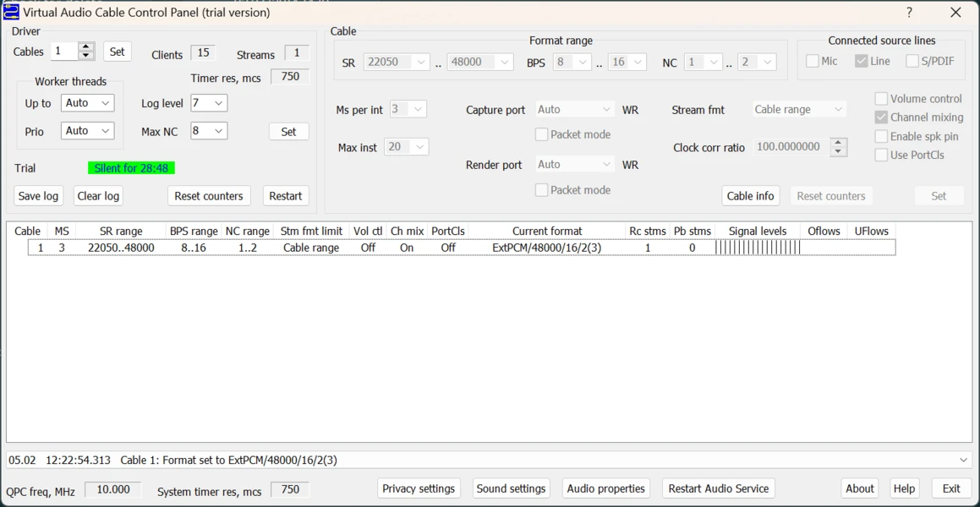Click the green Silent for 28:48 indicator
The height and width of the screenshot is (507, 980).
(x=131, y=168)
